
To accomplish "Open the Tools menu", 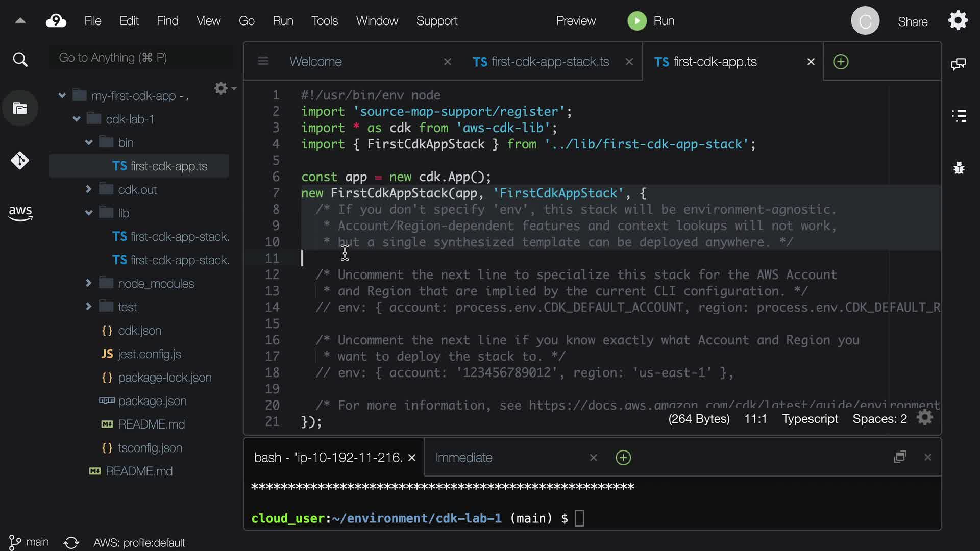I will (324, 21).
